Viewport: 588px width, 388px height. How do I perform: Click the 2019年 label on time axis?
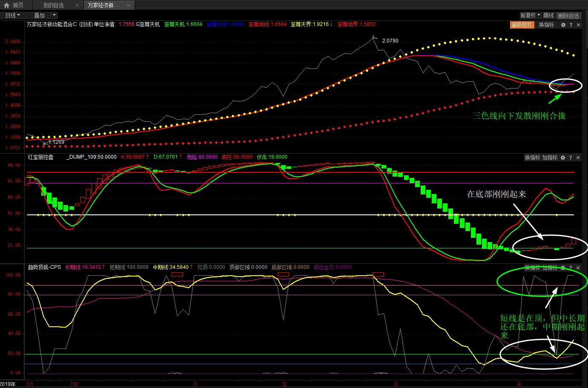9,384
